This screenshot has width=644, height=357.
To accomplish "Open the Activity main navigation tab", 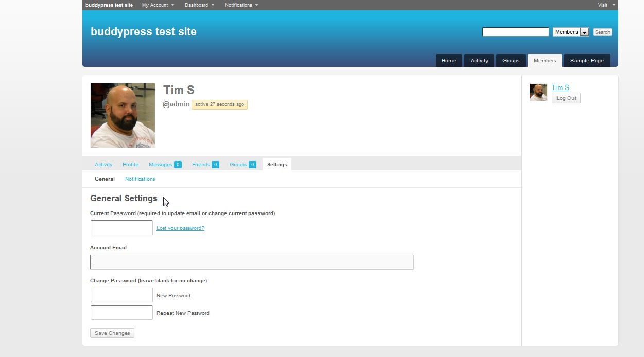I will [x=479, y=60].
